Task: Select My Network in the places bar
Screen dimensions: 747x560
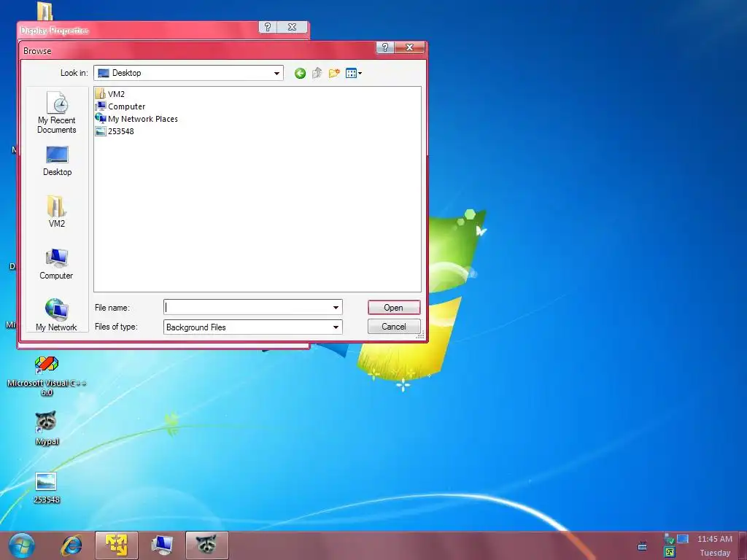Action: point(56,315)
